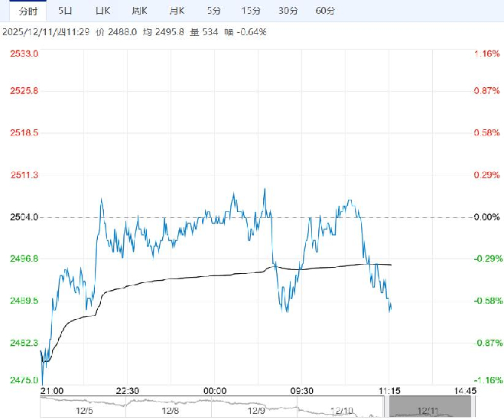This screenshot has height=420, width=504.
Task: Click the 22:30 time axis label
Action: 127,390
